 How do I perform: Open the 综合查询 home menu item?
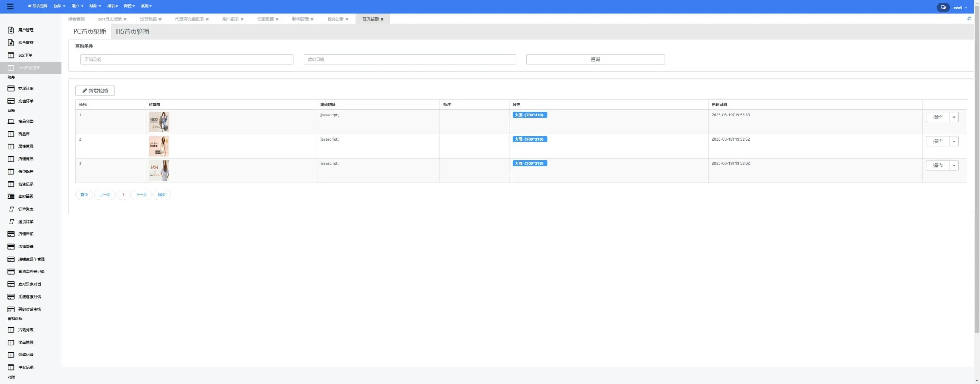38,6
